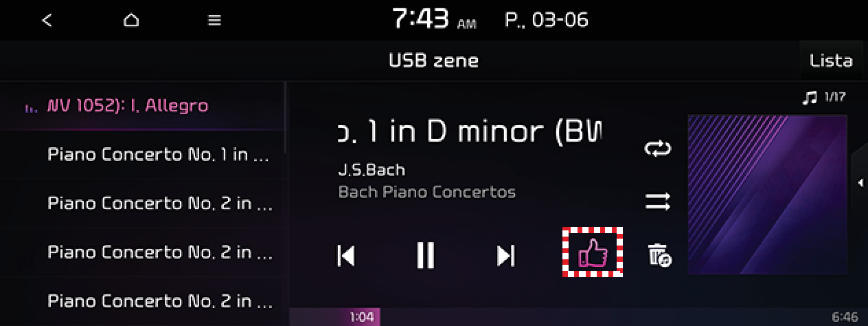This screenshot has width=868, height=326.
Task: Open the Lista song list
Action: coord(831,61)
